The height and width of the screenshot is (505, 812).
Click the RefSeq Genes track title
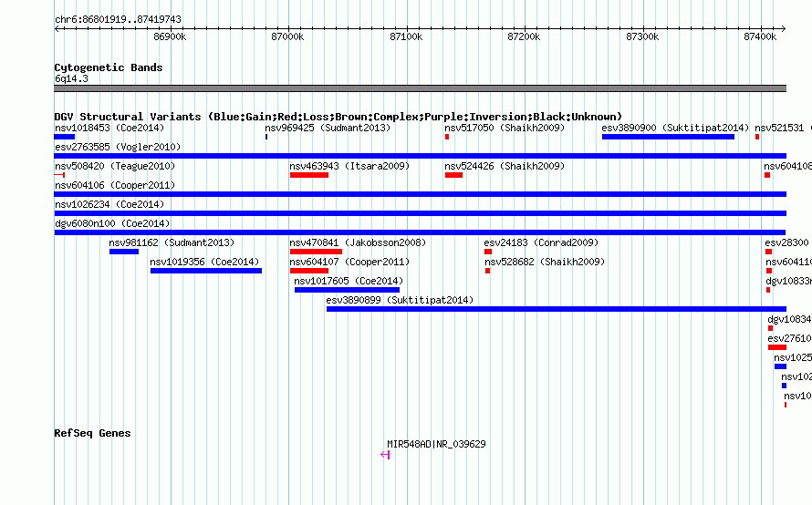[92, 433]
